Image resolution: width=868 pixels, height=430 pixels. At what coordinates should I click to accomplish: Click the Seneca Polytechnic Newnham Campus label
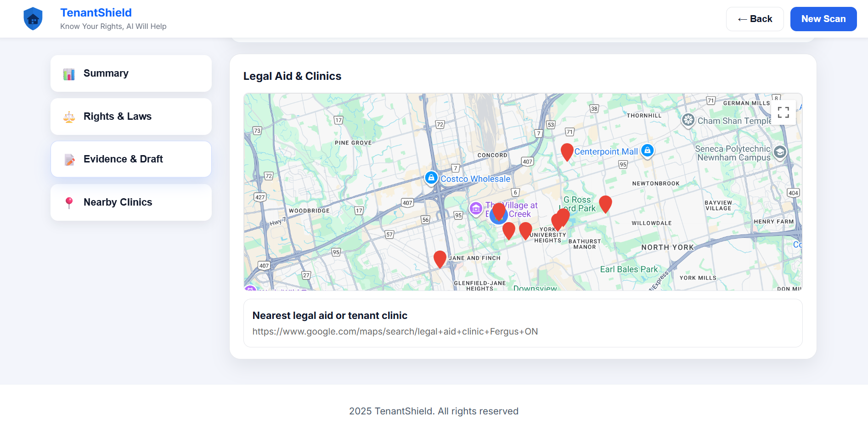click(733, 153)
